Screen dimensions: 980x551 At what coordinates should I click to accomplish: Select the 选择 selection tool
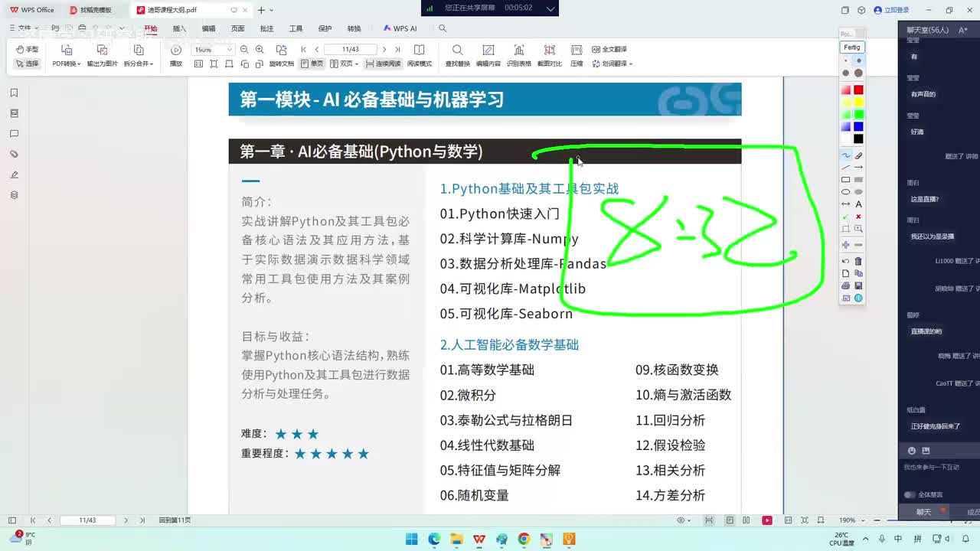pos(28,64)
